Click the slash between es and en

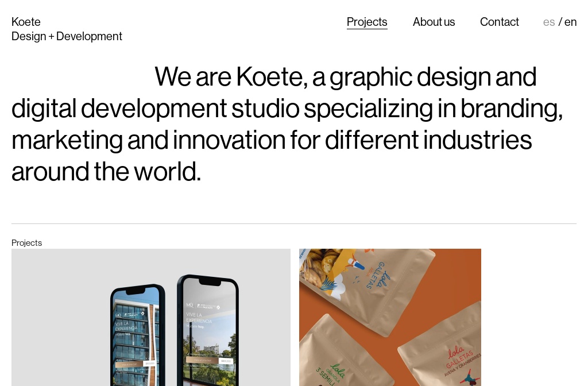click(x=560, y=22)
